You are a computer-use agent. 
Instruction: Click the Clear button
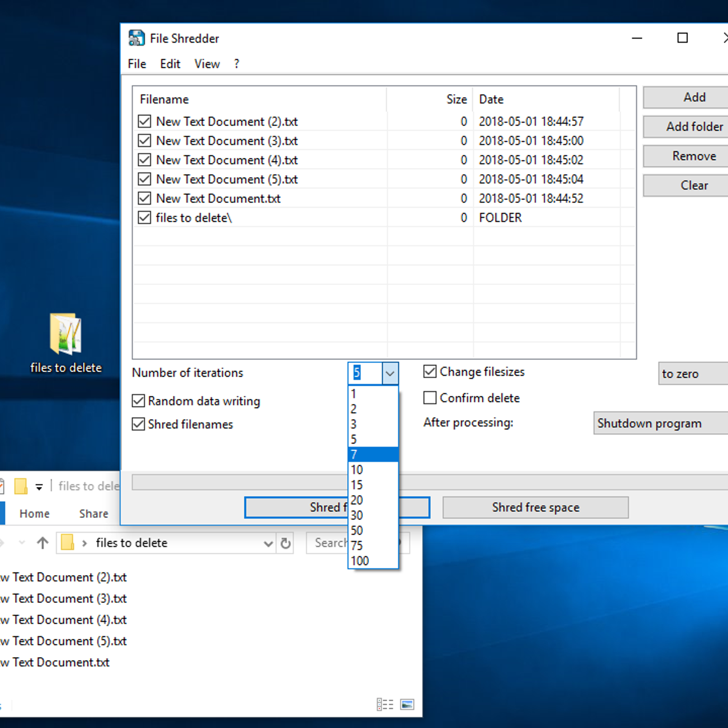tap(686, 185)
